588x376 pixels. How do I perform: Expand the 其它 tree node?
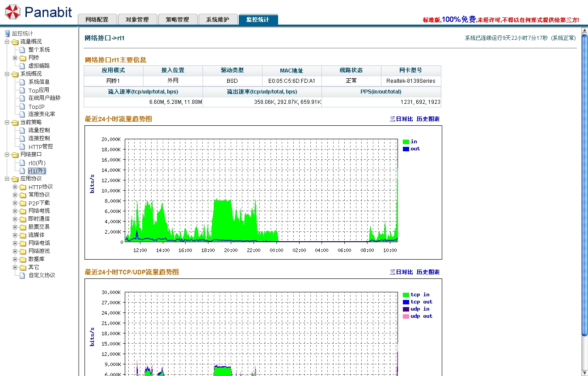click(15, 267)
